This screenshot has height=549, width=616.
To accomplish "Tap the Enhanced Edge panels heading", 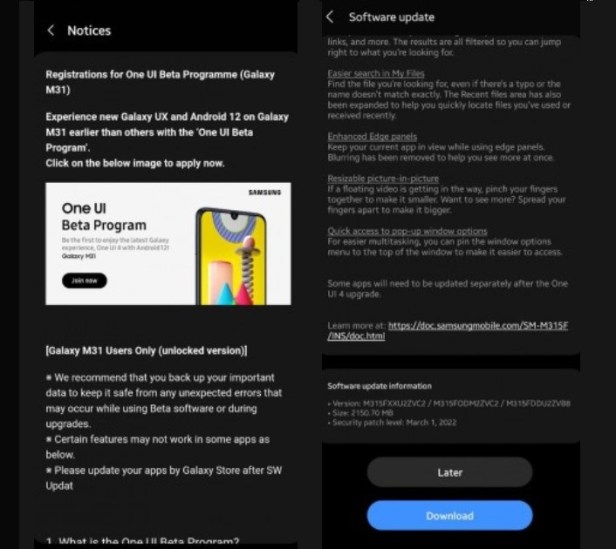I will coord(372,136).
